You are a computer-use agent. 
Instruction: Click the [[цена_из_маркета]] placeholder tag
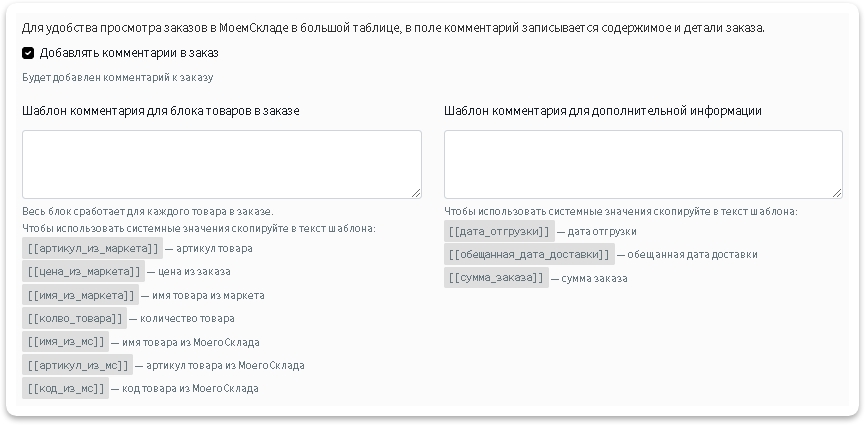tap(84, 271)
